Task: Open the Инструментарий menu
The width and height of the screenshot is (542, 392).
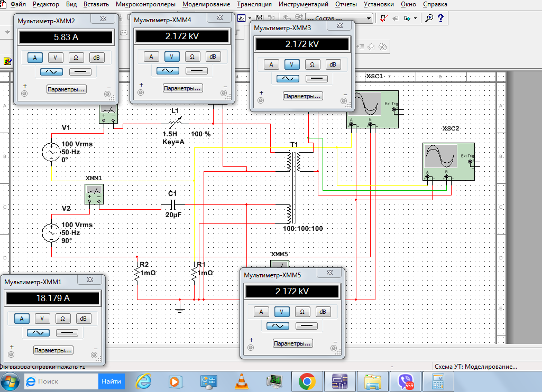Action: point(304,4)
